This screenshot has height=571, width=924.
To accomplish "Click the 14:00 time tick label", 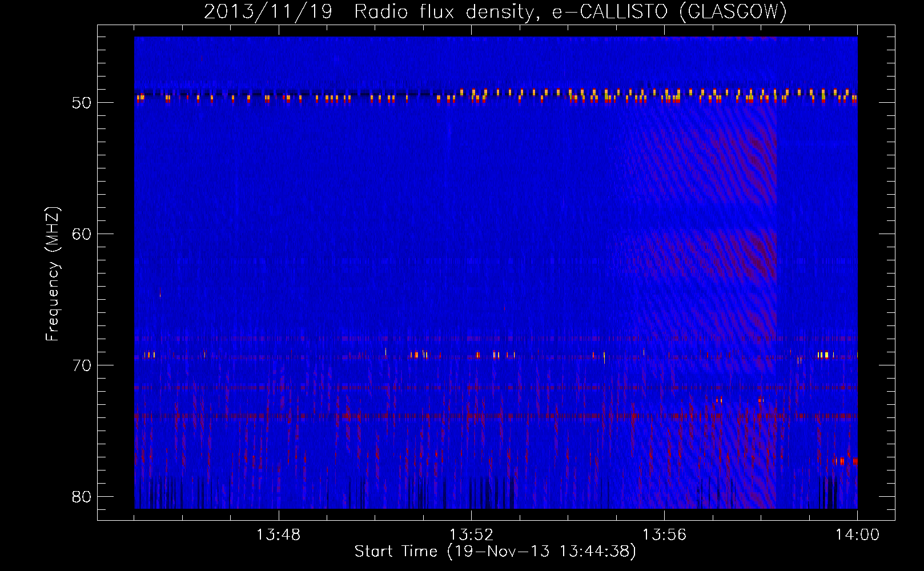I will click(858, 535).
